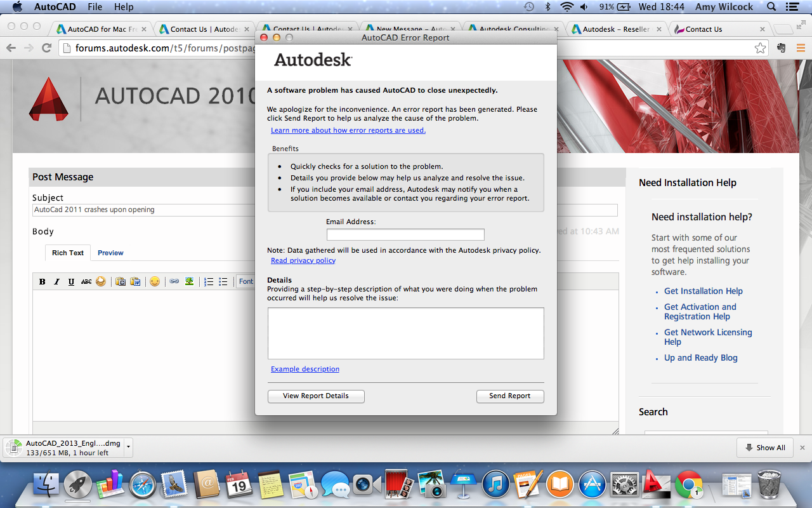The width and height of the screenshot is (812, 508).
Task: Open the Chrome menu icon
Action: tap(800, 48)
